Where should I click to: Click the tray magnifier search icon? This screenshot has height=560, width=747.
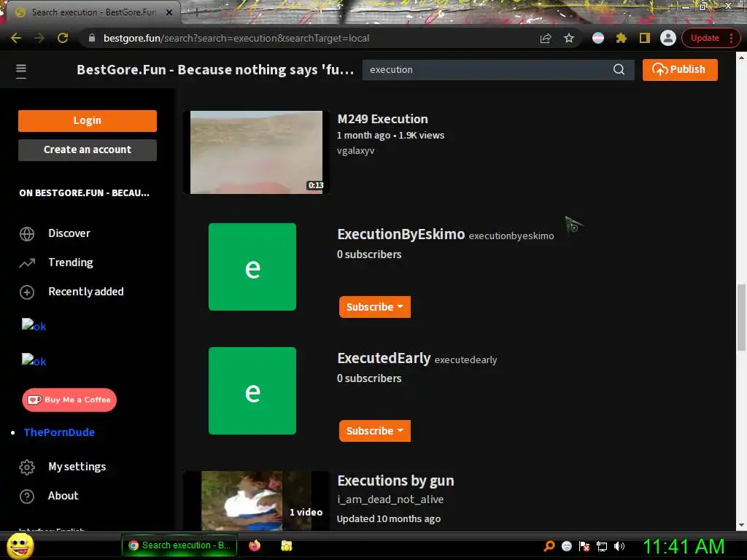549,546
